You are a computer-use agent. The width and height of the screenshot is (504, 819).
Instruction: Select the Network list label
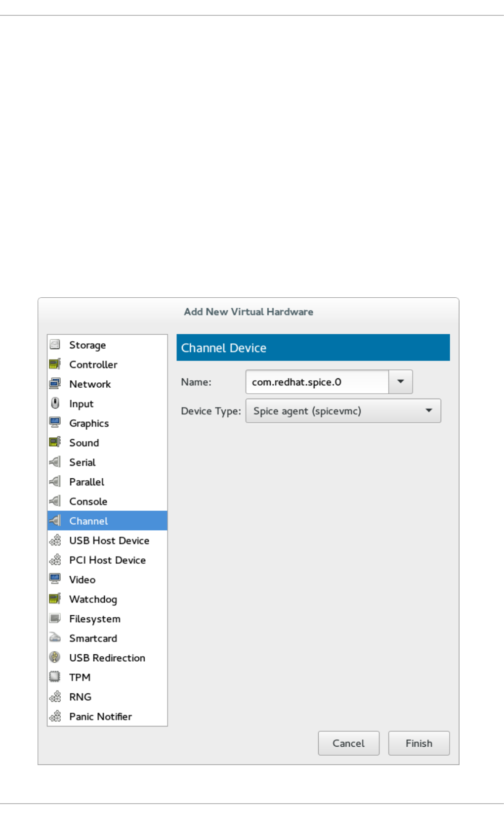pos(90,384)
